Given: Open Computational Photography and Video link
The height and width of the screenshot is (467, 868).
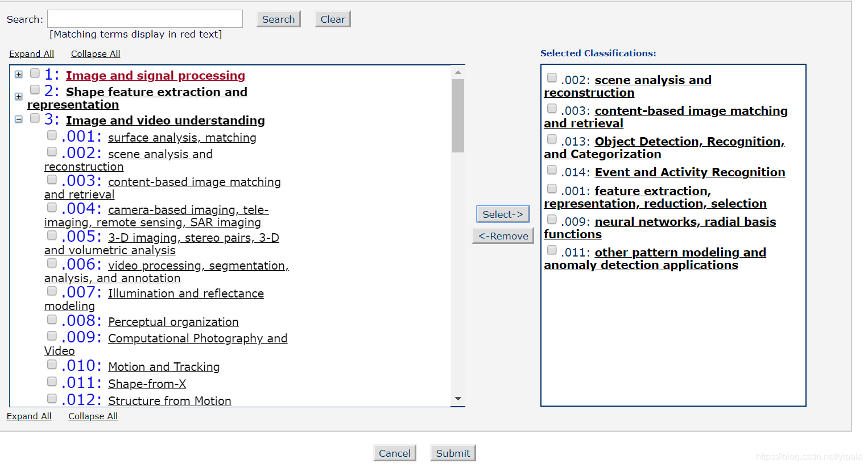Looking at the screenshot, I should tap(166, 344).
